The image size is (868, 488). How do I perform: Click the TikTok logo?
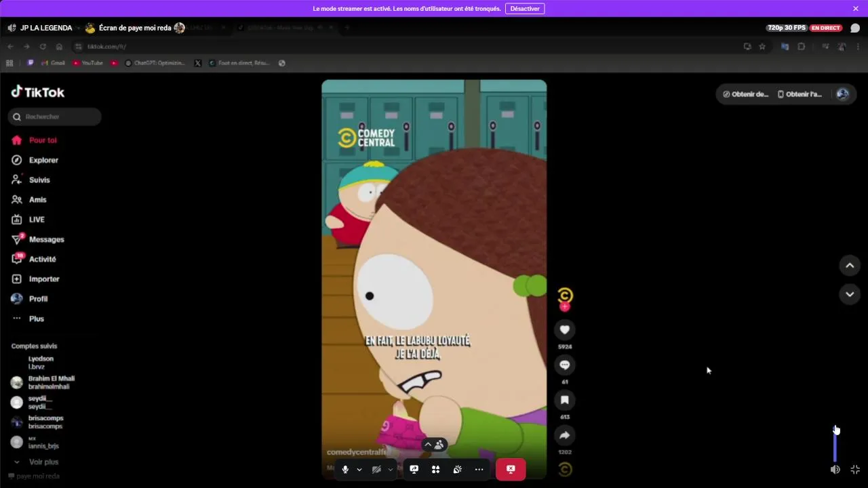pyautogui.click(x=38, y=92)
